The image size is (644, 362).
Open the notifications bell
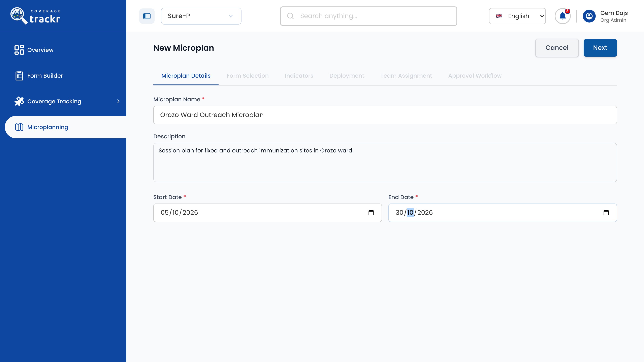562,16
